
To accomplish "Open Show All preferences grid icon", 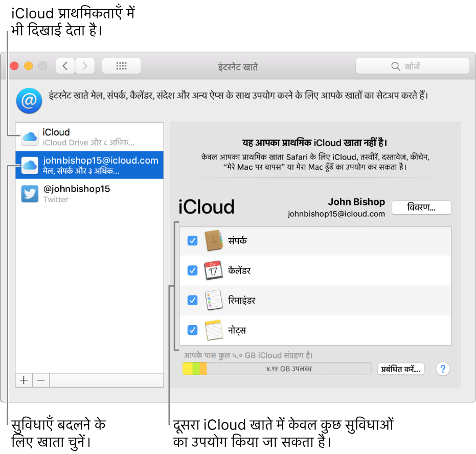I will 121,65.
